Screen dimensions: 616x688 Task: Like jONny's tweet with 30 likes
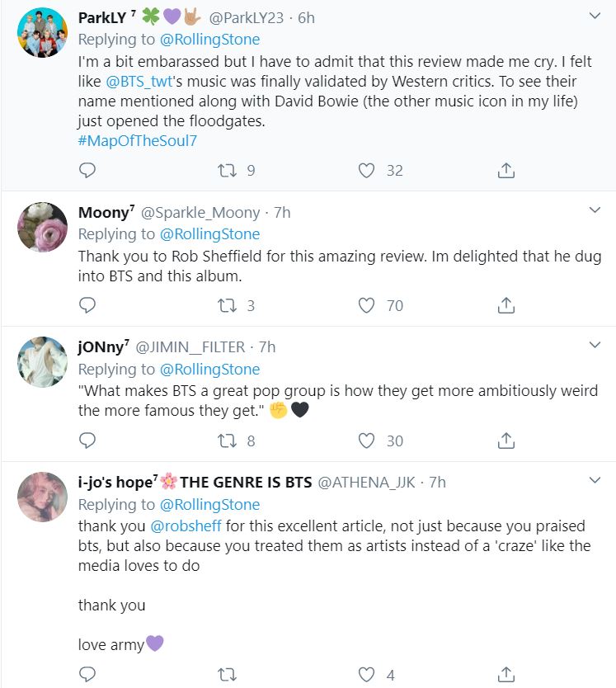point(367,441)
